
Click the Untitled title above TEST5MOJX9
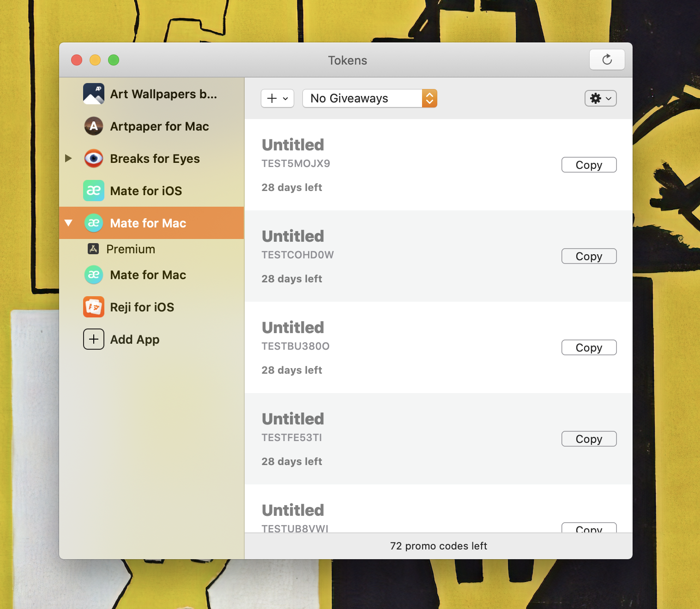click(293, 145)
